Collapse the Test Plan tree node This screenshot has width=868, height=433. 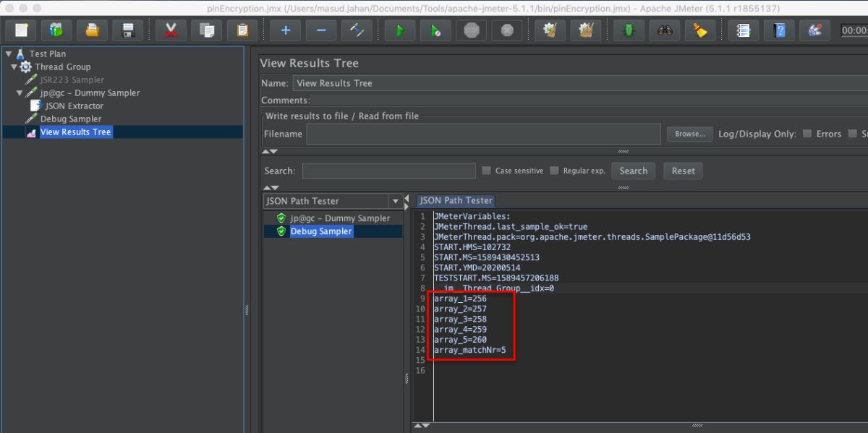point(9,53)
